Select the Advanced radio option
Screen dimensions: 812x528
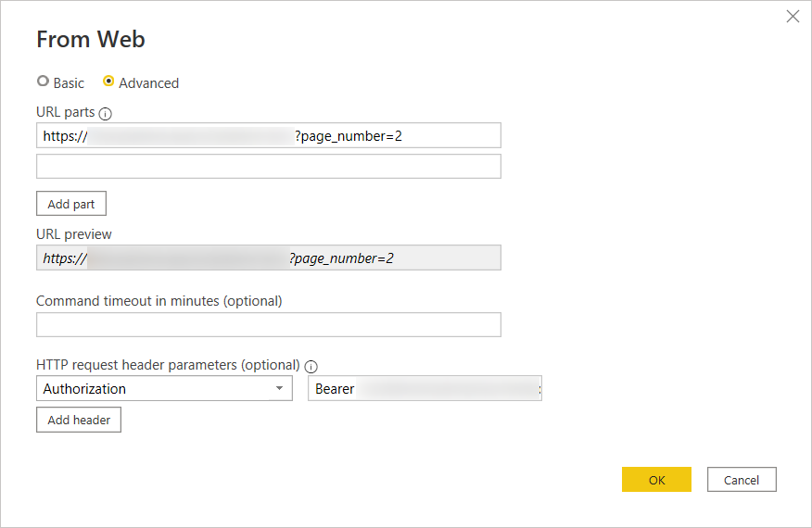pos(108,82)
